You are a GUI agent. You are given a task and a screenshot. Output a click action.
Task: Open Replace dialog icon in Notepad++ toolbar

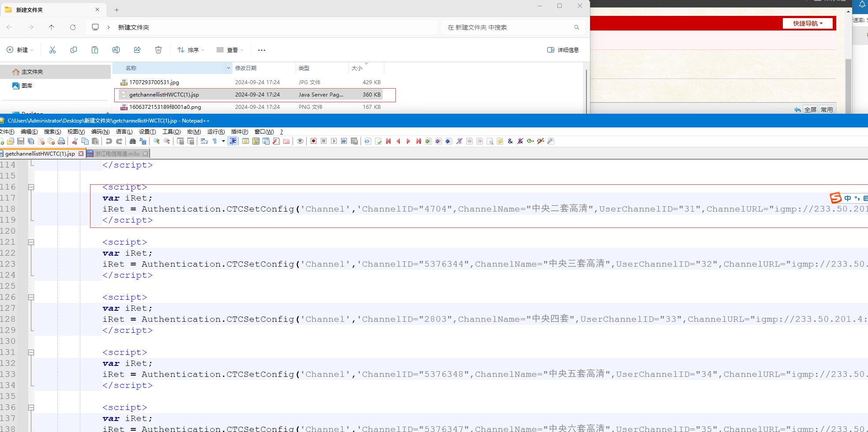click(143, 141)
